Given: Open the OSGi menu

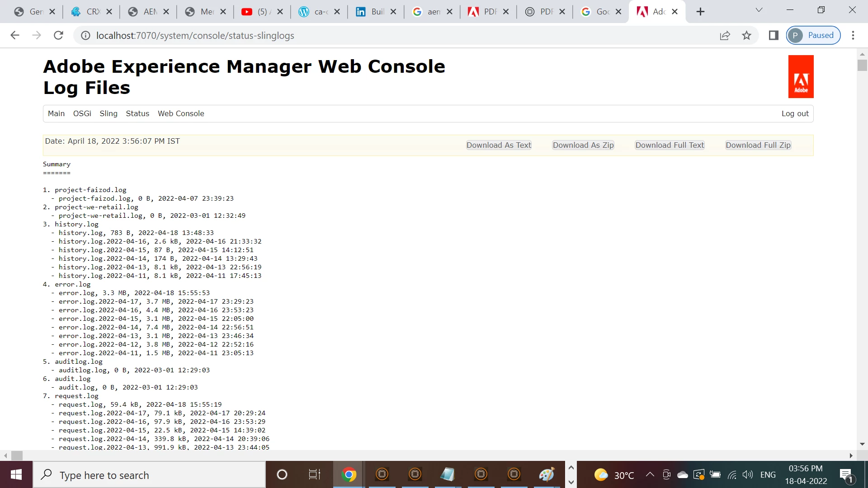Looking at the screenshot, I should click(82, 113).
